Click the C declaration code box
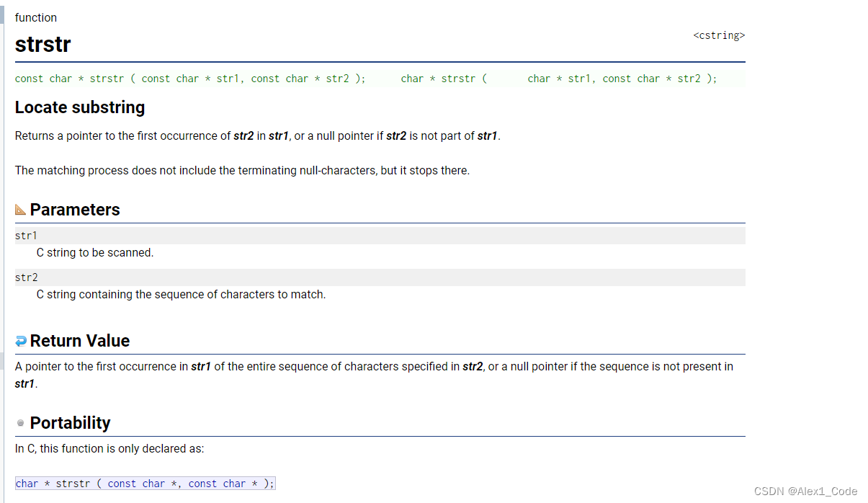Image resolution: width=868 pixels, height=503 pixels. click(x=146, y=484)
